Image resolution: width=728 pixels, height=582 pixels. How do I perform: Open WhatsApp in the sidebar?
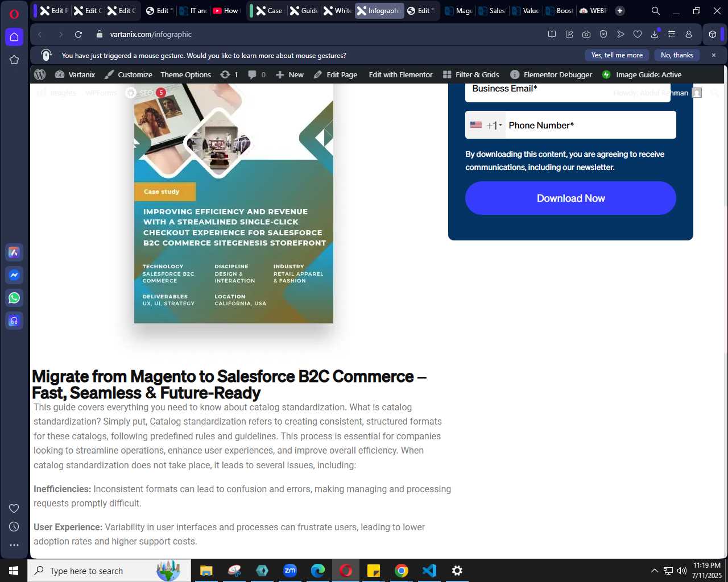(14, 298)
